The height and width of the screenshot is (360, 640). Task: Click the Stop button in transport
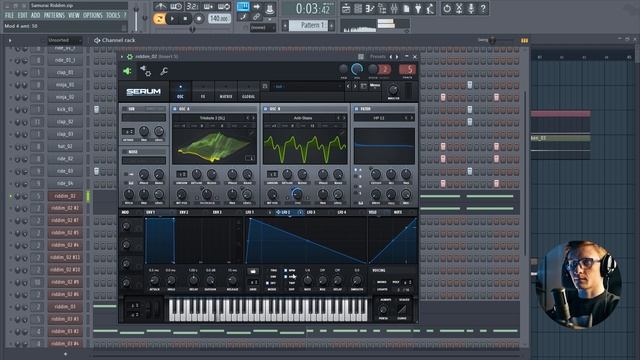click(185, 18)
